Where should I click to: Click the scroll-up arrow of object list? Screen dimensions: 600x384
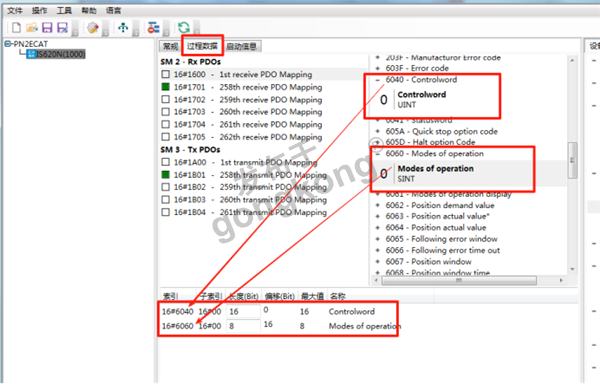tap(572, 60)
